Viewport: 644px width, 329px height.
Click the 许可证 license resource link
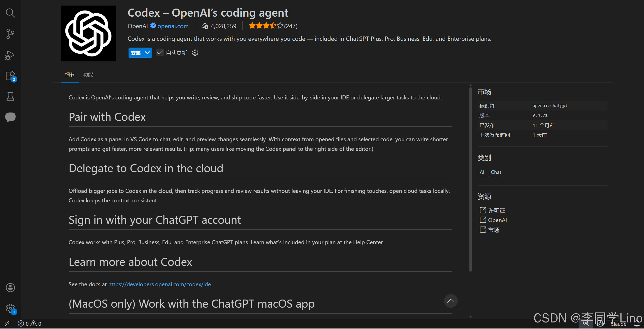(496, 210)
